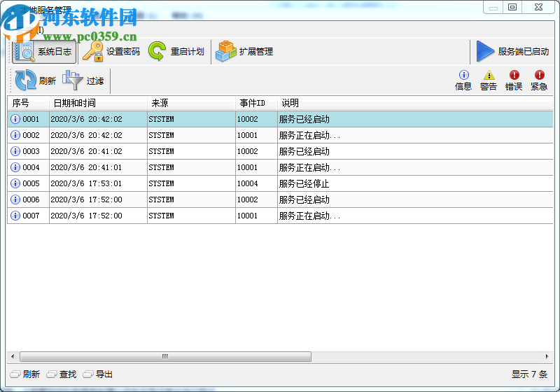This screenshot has width=560, height=392.
Task: Toggle the 警告 warning level filter
Action: click(x=489, y=80)
